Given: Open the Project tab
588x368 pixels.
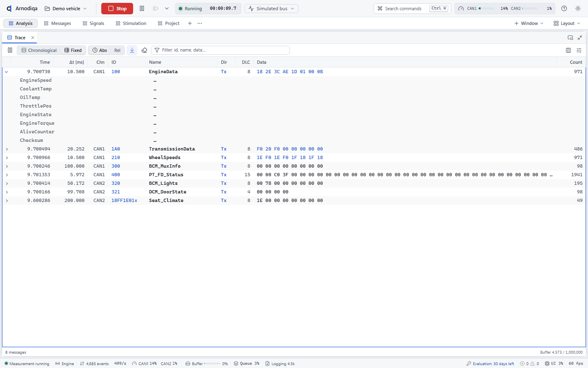Looking at the screenshot, I should pos(169,23).
